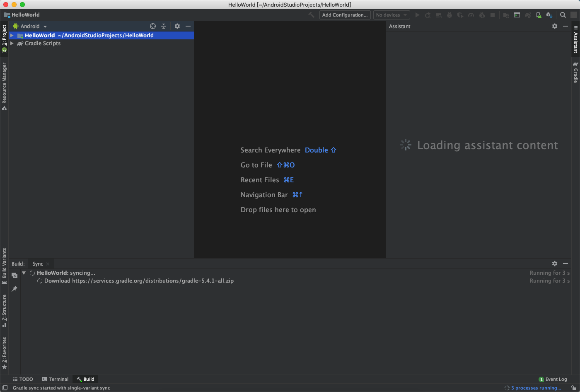Open the Resource Manager side tab

tap(4, 86)
